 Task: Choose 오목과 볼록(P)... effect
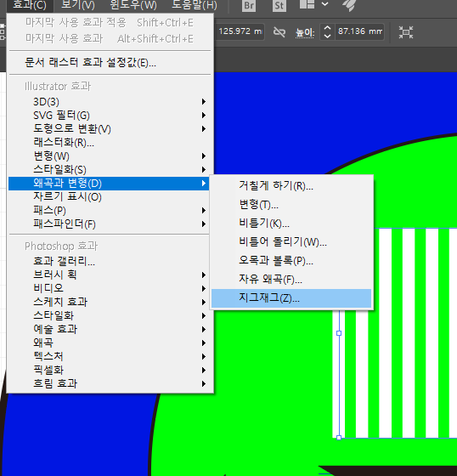pyautogui.click(x=291, y=261)
